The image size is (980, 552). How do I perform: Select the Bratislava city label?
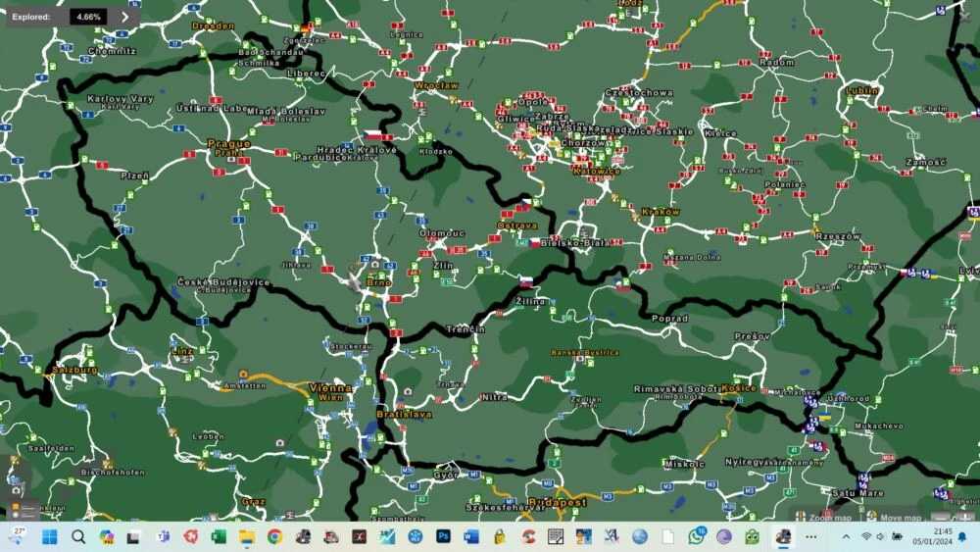coord(404,415)
